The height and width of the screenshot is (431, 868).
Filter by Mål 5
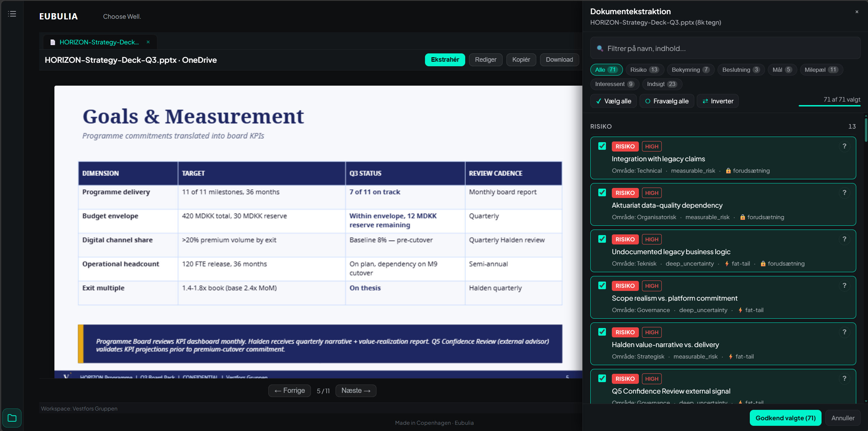coord(782,70)
